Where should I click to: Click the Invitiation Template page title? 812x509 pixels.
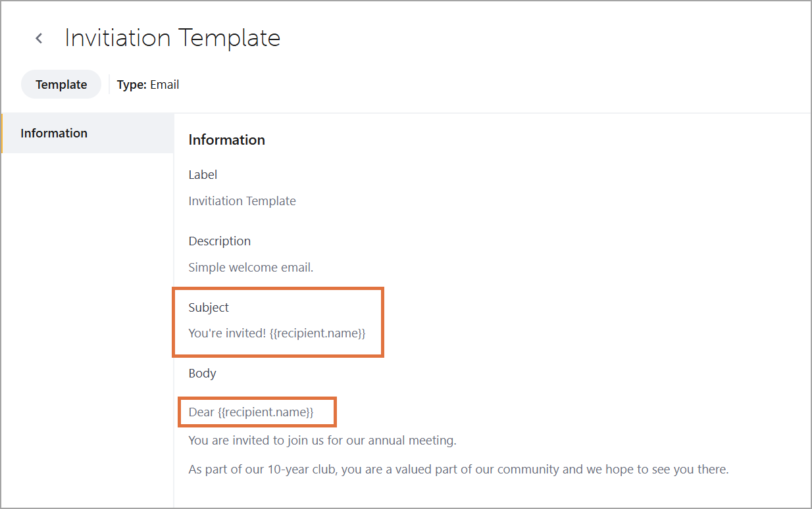click(171, 37)
